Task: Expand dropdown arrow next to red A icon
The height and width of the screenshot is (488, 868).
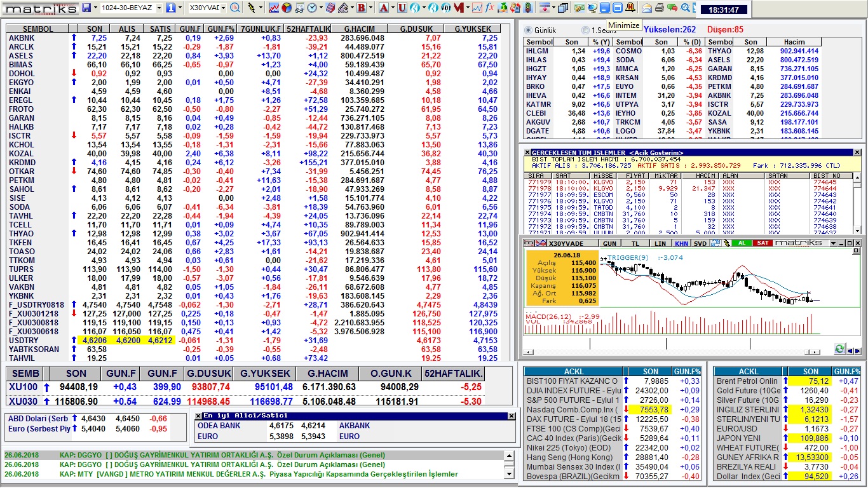Action: click(393, 8)
